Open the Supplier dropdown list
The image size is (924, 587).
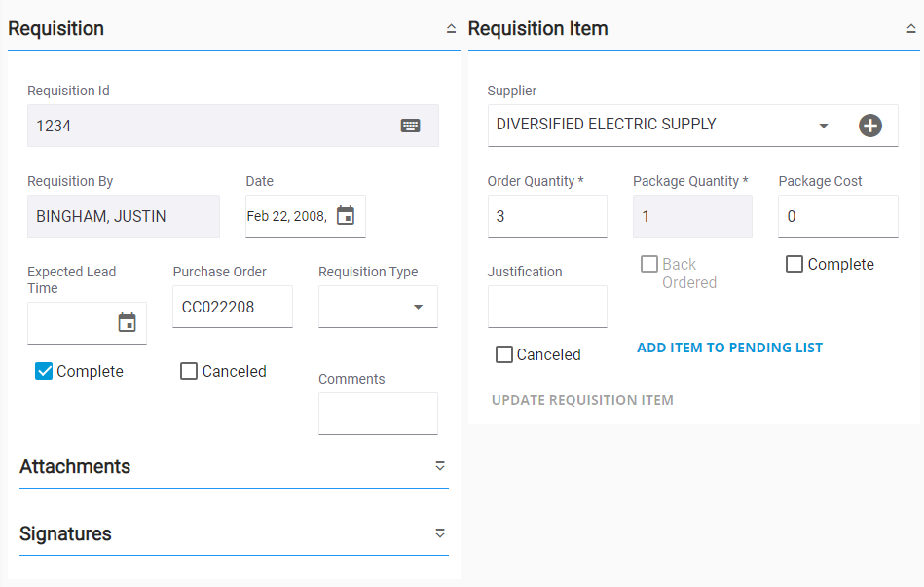[823, 126]
